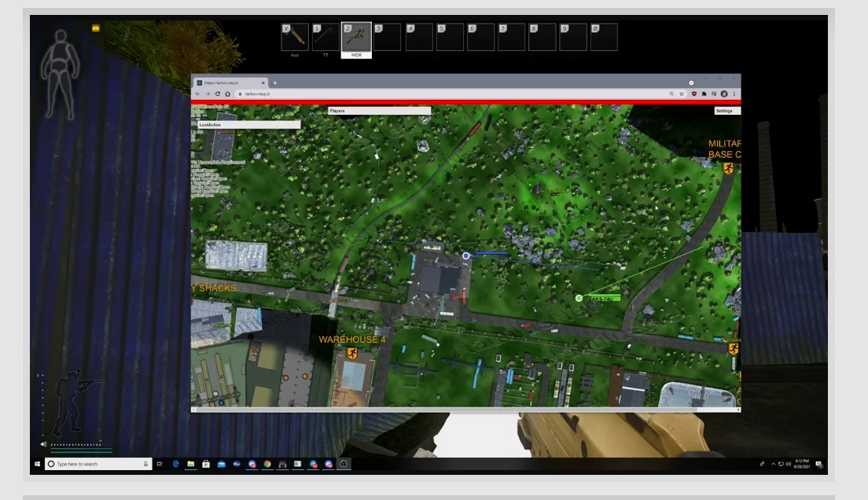Screen dimensions: 868x500
Task: Click the green AKS-74U player marker
Action: coord(579,298)
